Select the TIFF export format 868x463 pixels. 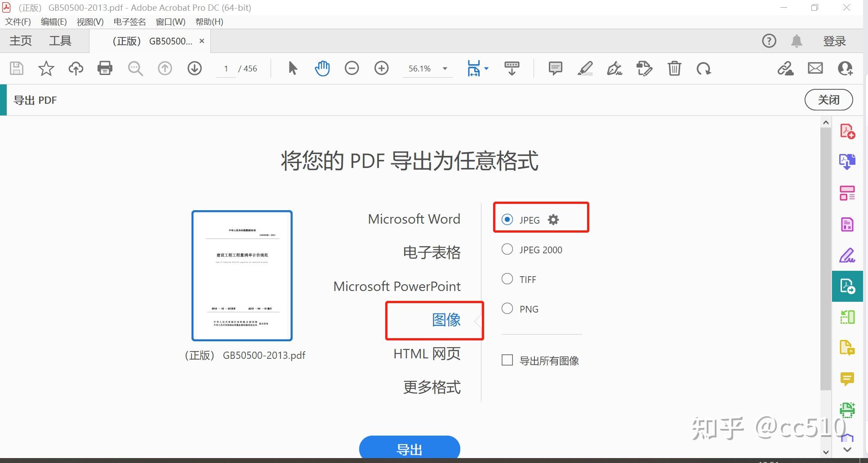(x=507, y=278)
